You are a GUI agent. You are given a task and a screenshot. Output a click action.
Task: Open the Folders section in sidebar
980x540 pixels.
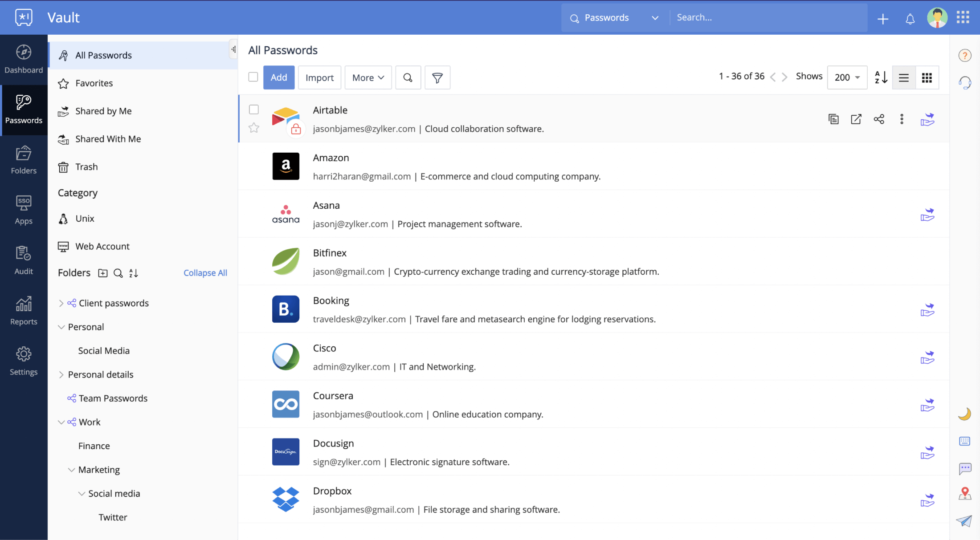pyautogui.click(x=24, y=160)
